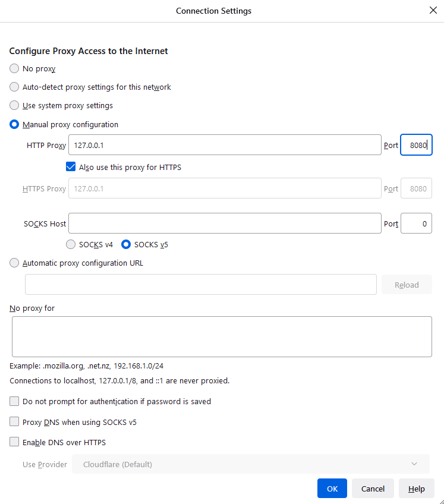Toggle Enable DNS over HTTPS checkbox
The height and width of the screenshot is (504, 444).
pos(14,442)
